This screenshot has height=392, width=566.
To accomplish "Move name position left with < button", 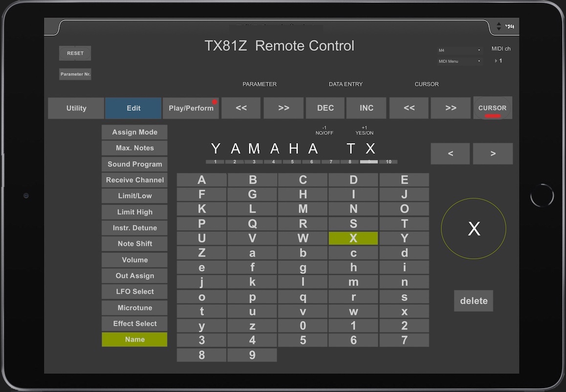I will pos(450,154).
